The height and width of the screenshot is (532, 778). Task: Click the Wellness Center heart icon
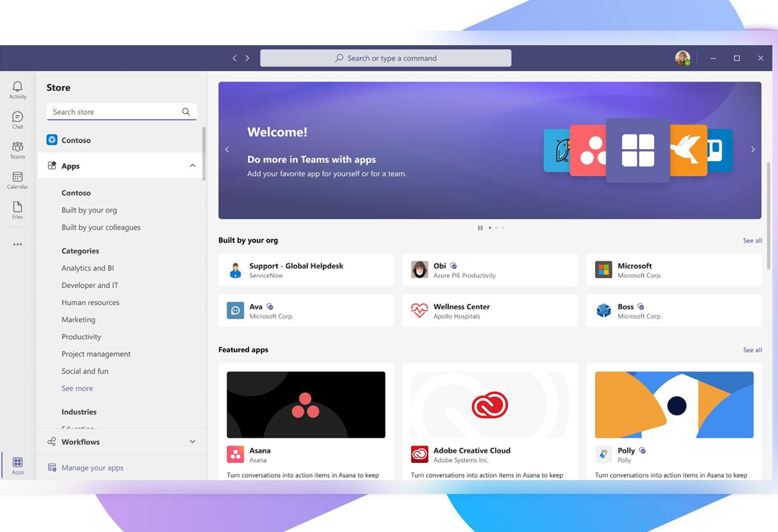point(420,311)
